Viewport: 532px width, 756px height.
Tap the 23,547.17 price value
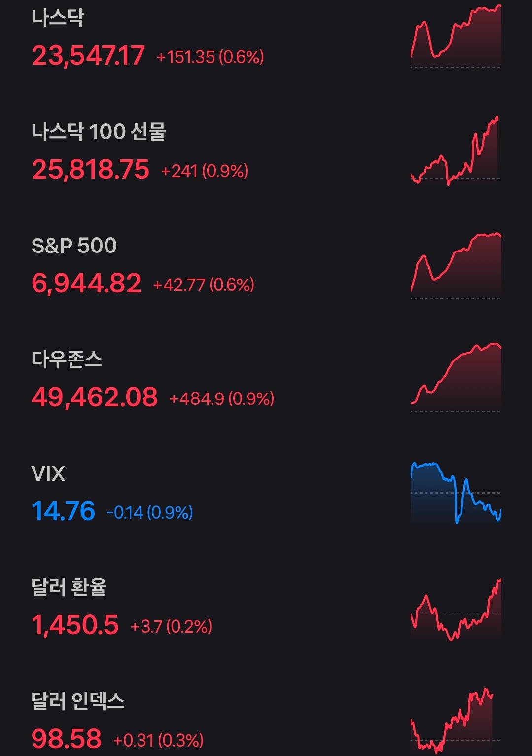point(88,55)
